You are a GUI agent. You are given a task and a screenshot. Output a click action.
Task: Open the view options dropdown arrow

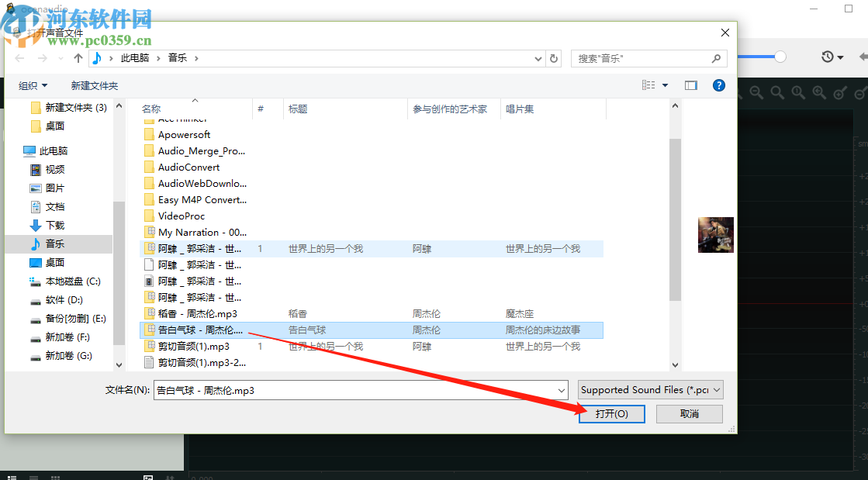point(665,85)
